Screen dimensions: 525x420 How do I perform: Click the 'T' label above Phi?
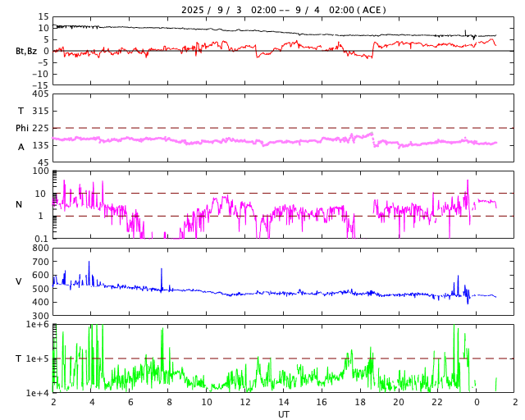coord(21,111)
